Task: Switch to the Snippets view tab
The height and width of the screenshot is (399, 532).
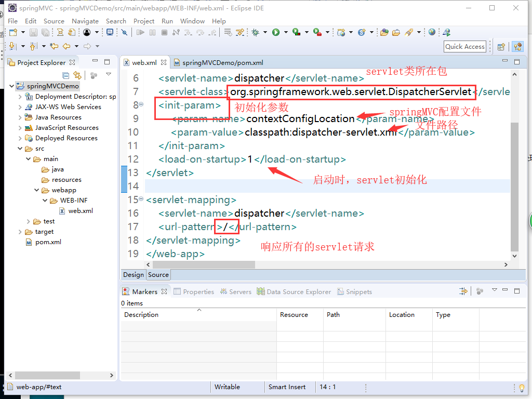Action: tap(354, 292)
